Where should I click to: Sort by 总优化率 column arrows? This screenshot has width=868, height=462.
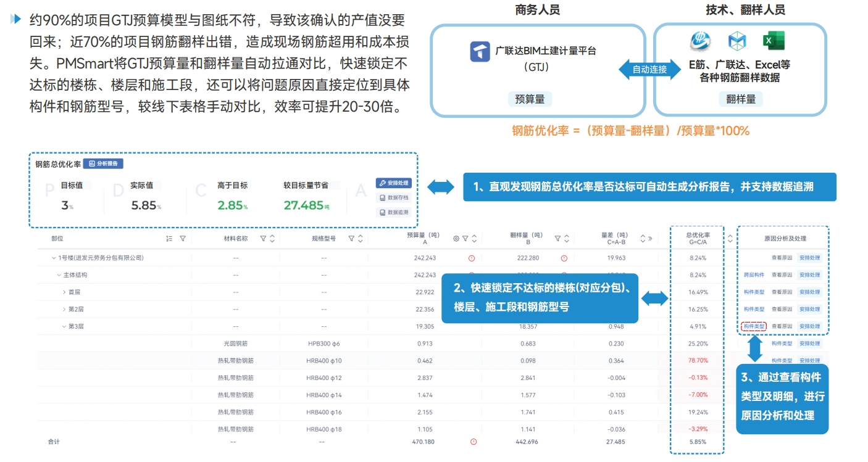730,239
